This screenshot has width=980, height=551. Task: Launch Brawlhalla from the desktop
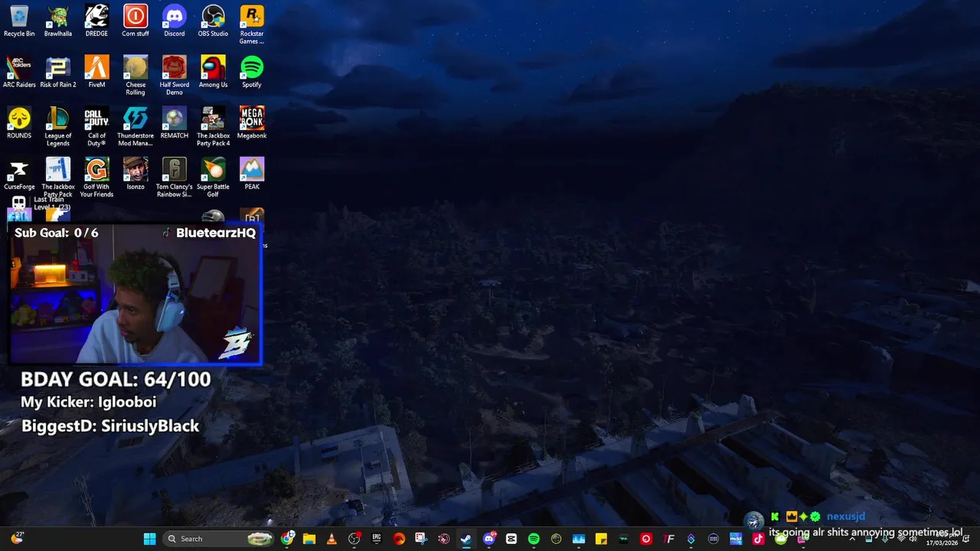tap(58, 21)
